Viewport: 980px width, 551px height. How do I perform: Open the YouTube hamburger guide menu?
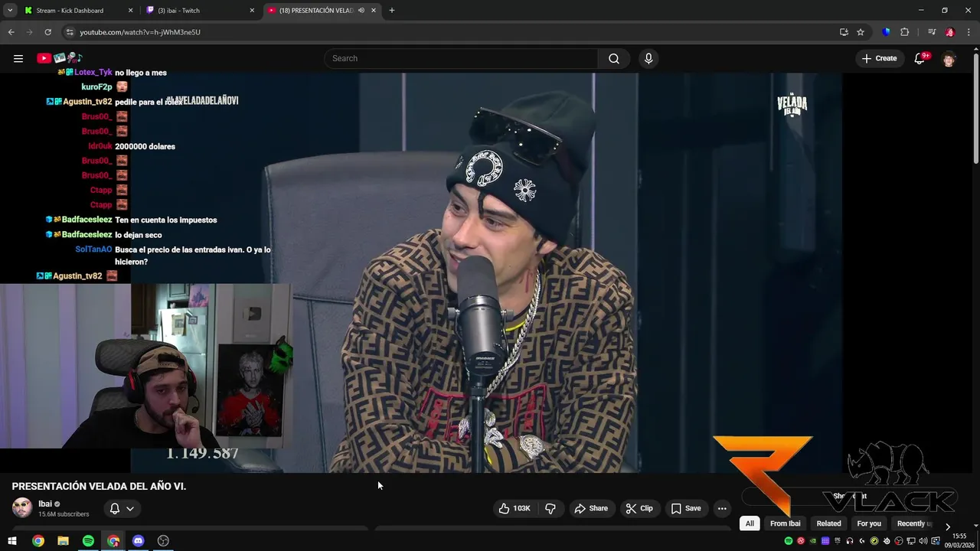18,58
